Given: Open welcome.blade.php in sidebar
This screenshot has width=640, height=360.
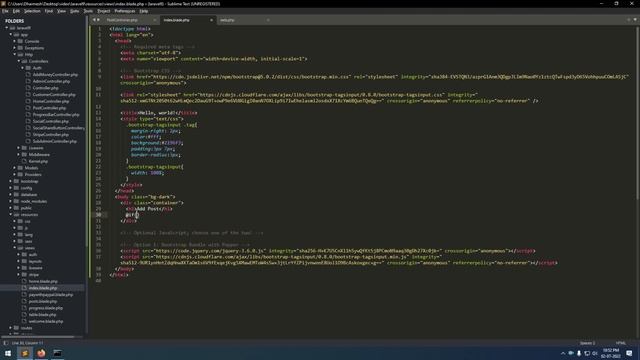Looking at the screenshot, I should [x=46, y=321].
